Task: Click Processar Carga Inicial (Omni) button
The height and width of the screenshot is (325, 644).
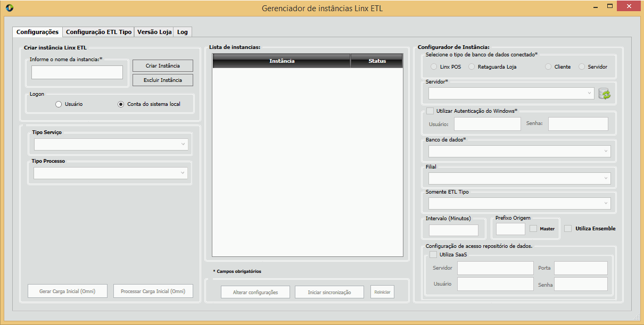Action: 153,291
